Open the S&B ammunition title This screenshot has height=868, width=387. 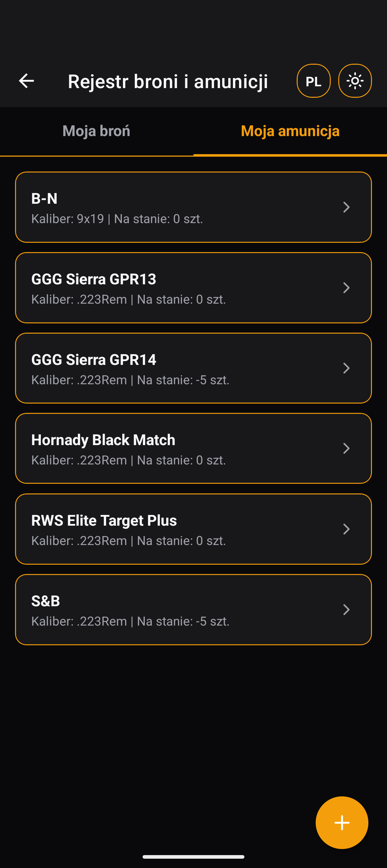(46, 601)
